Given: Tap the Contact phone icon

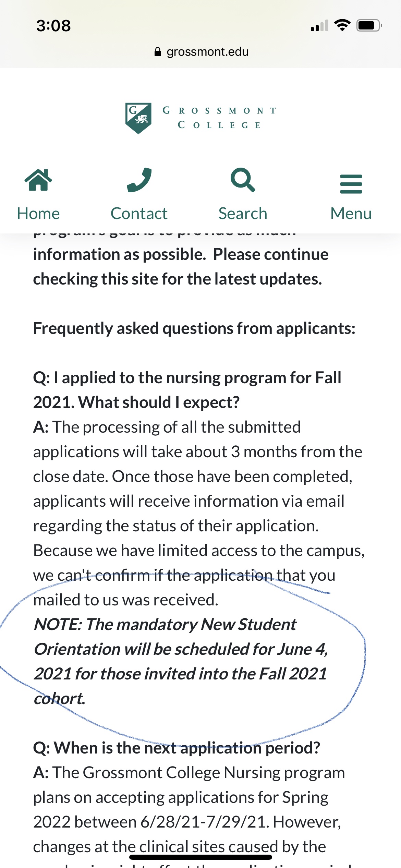Looking at the screenshot, I should coord(139,180).
